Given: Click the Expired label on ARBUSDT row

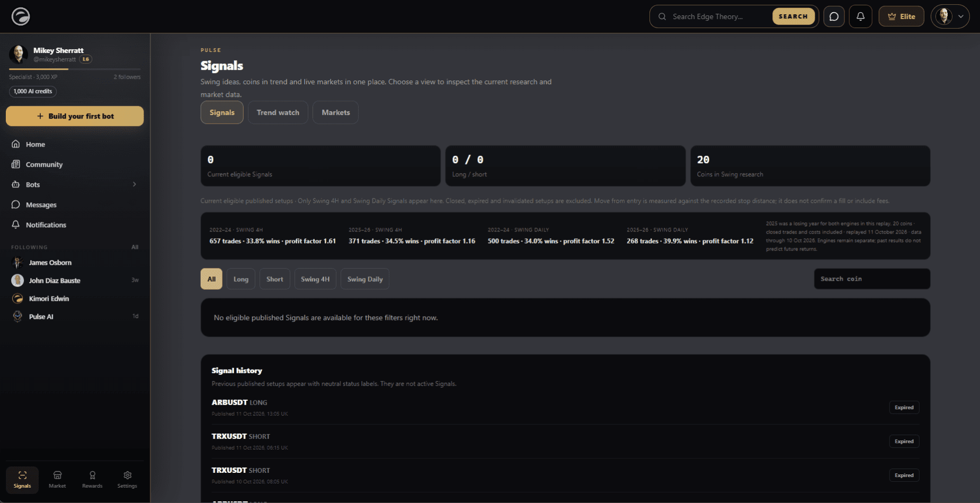Looking at the screenshot, I should coord(904,407).
